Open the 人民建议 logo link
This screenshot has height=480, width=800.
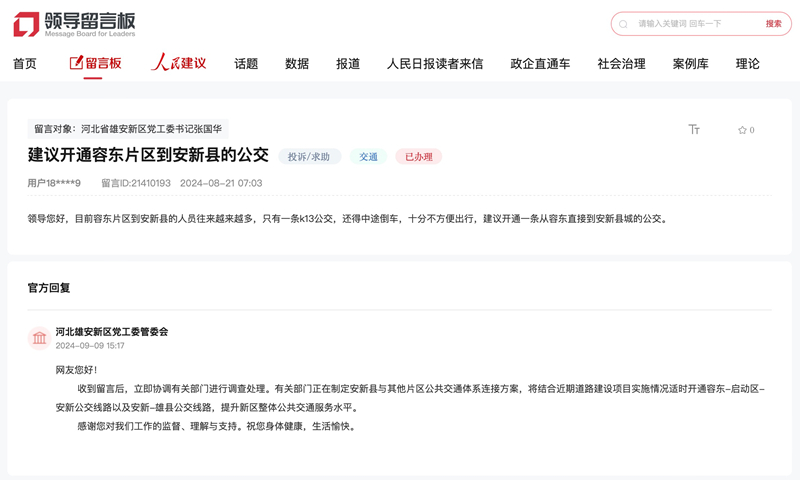pos(179,63)
